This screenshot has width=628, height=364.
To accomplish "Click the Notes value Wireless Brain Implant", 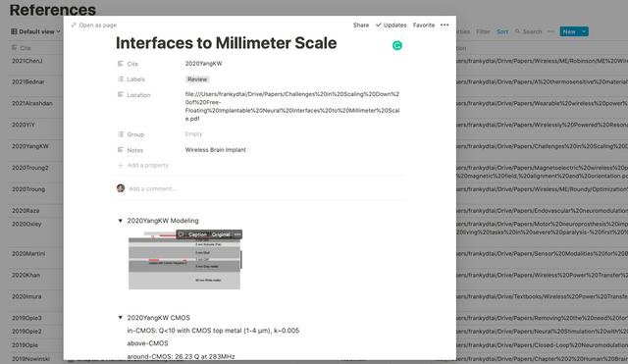I will pos(216,150).
